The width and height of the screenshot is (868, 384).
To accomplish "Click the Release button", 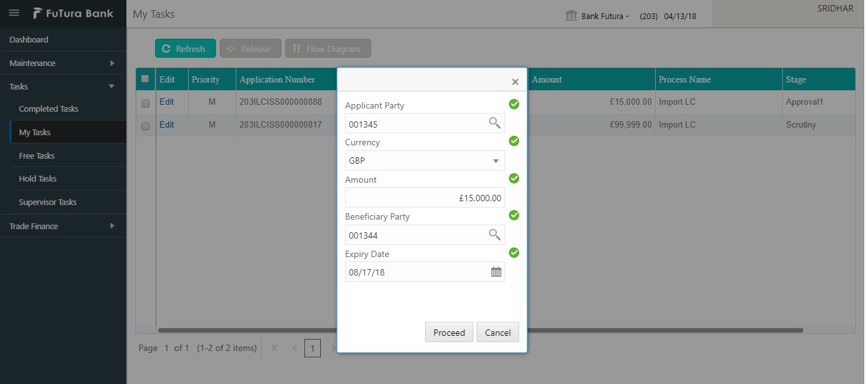I will 250,48.
